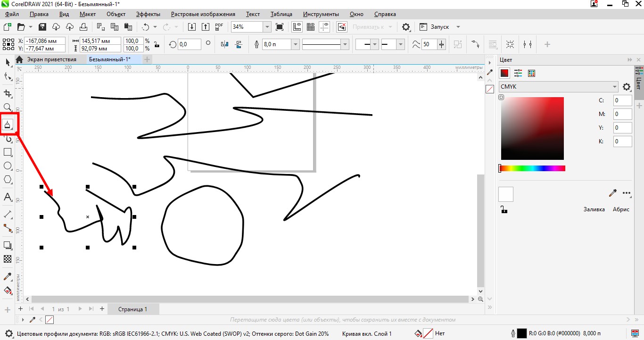Toggle full-screen preview
The width and height of the screenshot is (644, 340).
[x=280, y=27]
